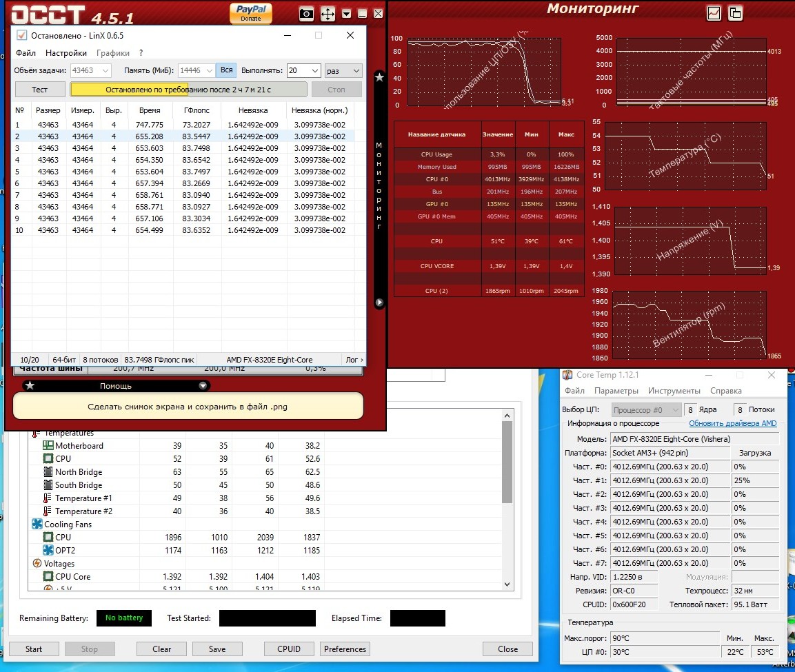This screenshot has height=672, width=795.
Task: Click scrollbar up arrow in sensor list
Action: [x=507, y=416]
